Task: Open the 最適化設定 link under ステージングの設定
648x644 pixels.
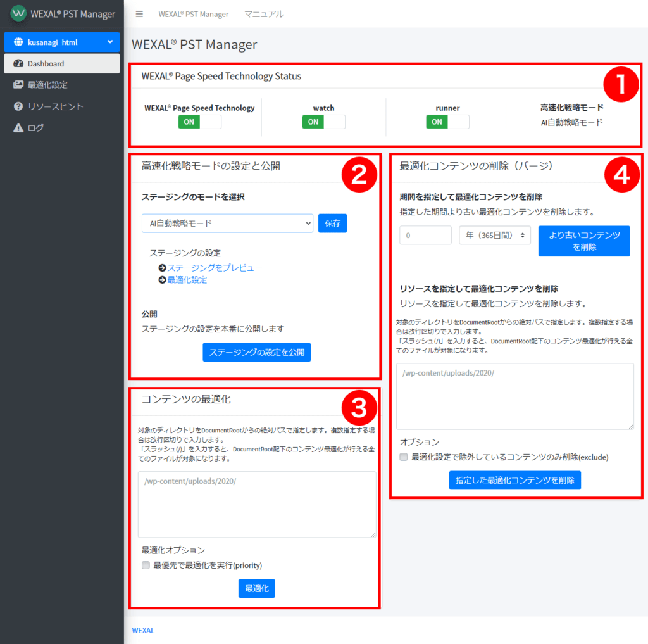Action: 187,280
